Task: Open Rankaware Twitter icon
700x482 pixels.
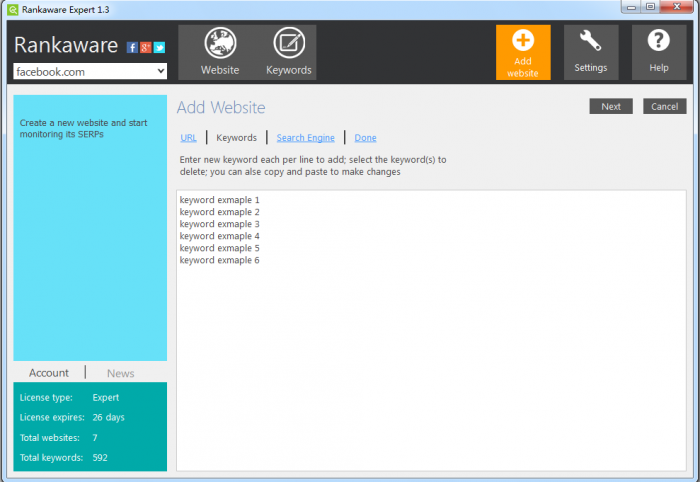Action: (x=159, y=47)
